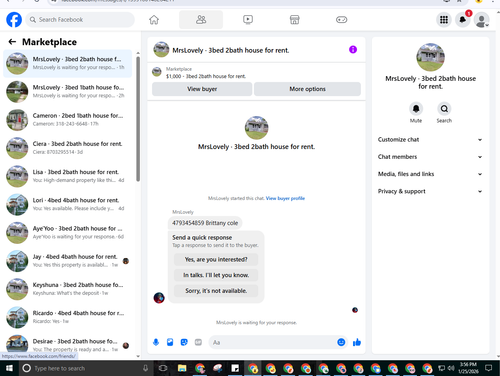The height and width of the screenshot is (376, 500).
Task: Open the AyeYoo 3bed 2bath chat
Action: point(68,233)
